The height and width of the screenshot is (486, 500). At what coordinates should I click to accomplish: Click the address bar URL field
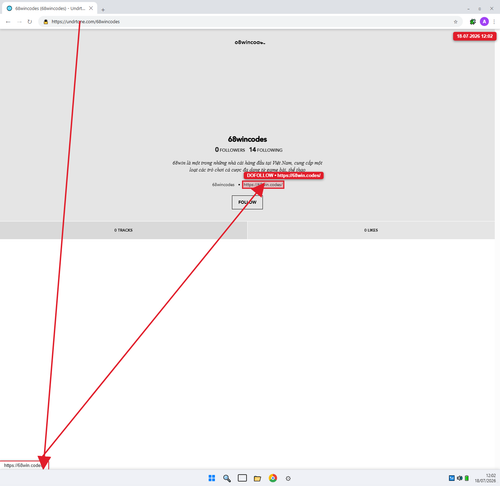(250, 22)
